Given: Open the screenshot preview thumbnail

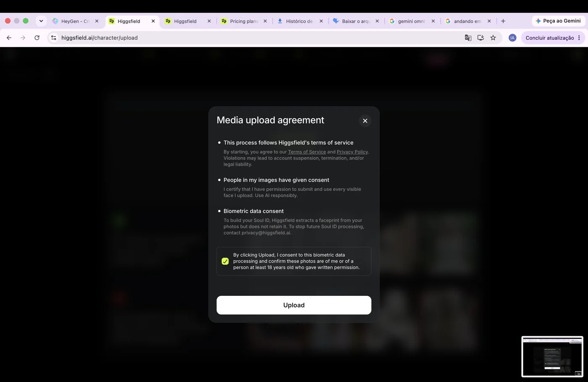Looking at the screenshot, I should pos(552,356).
